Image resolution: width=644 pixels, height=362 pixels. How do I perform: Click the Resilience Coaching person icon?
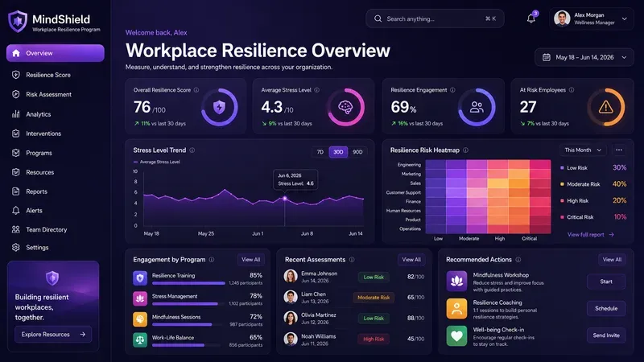(456, 309)
